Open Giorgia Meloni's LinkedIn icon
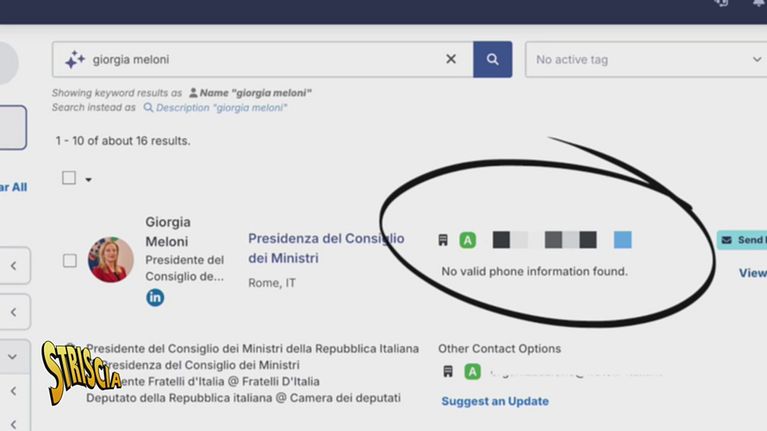This screenshot has width=767, height=431. pos(155,297)
